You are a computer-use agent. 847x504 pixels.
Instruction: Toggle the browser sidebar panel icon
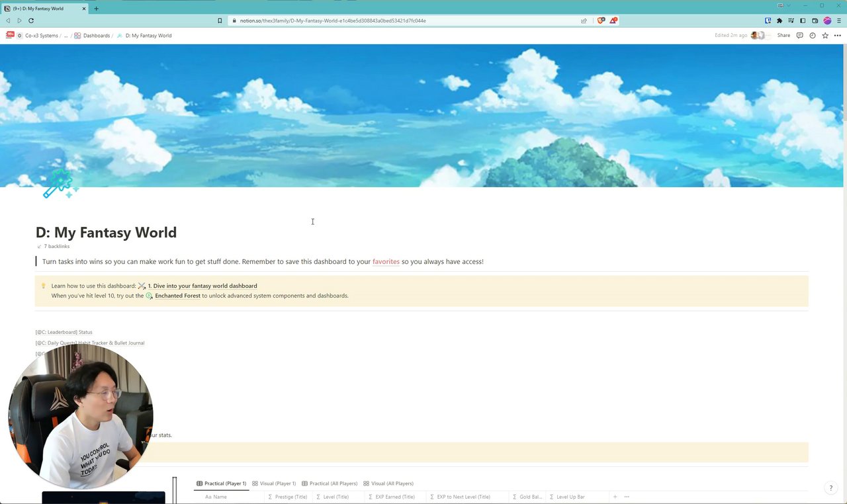[x=803, y=21]
